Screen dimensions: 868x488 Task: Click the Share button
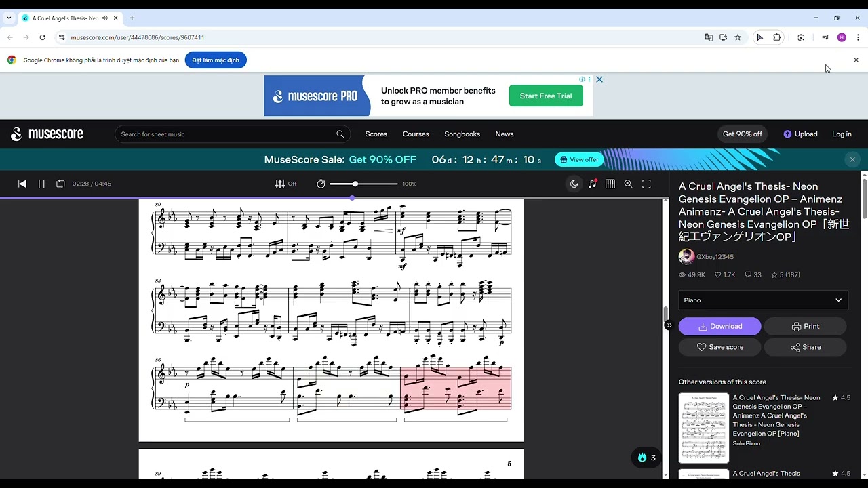pos(806,347)
